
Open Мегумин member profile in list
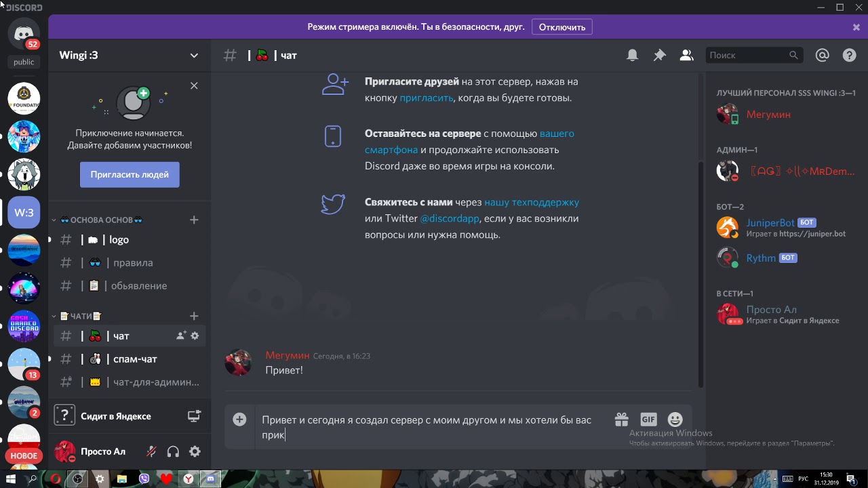785,115
